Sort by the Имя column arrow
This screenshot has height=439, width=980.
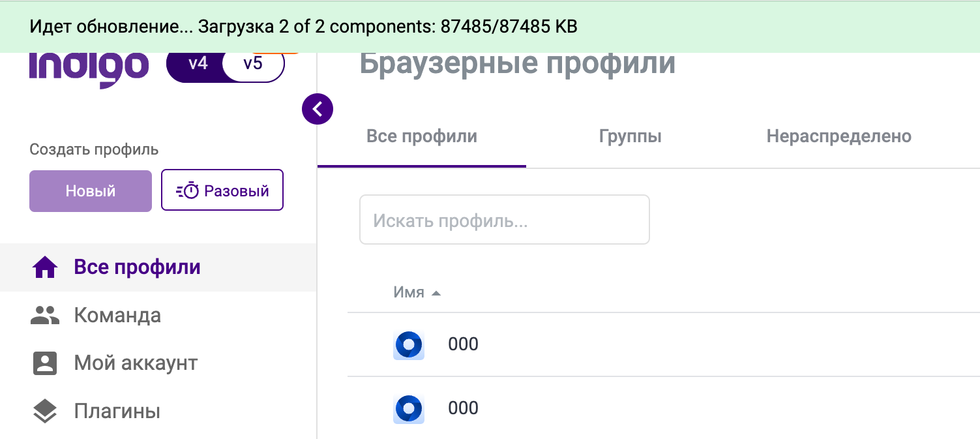click(x=436, y=294)
